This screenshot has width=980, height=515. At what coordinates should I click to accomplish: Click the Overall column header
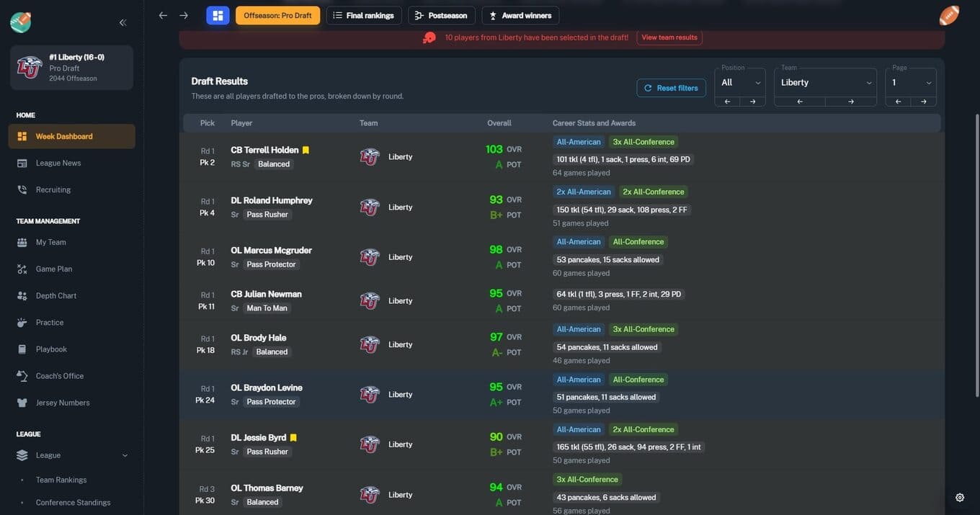click(499, 123)
